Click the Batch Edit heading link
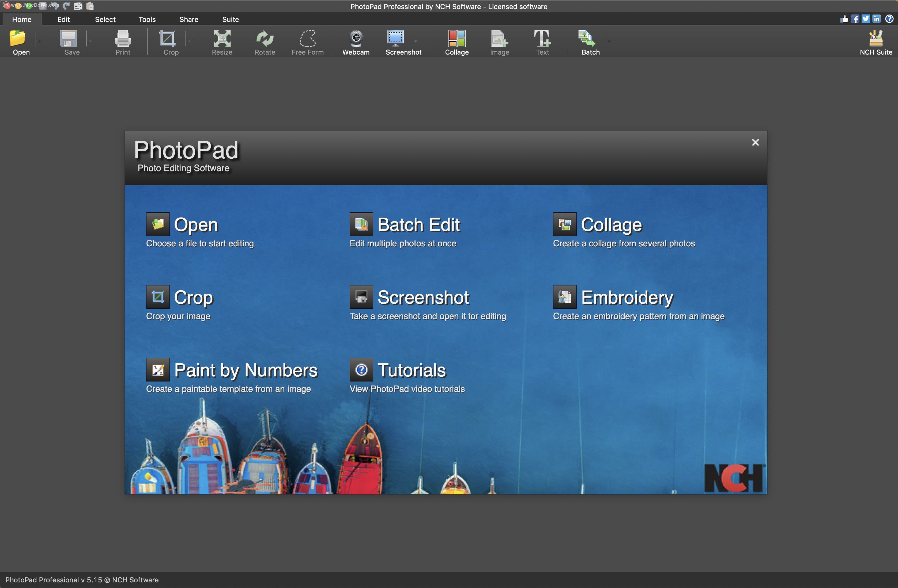This screenshot has height=588, width=898. 419,225
